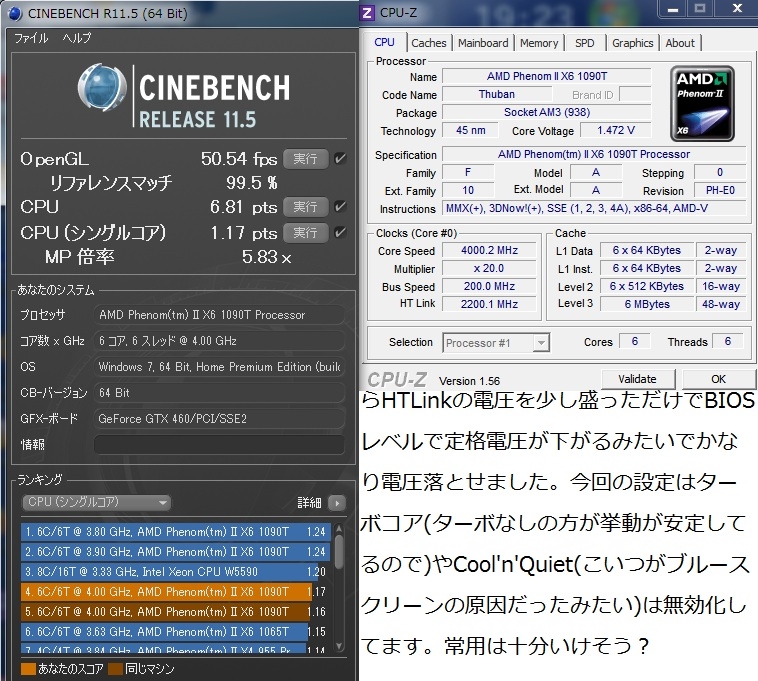Select the CPU tab in CPU-Z
This screenshot has height=681, width=758.
(x=384, y=42)
